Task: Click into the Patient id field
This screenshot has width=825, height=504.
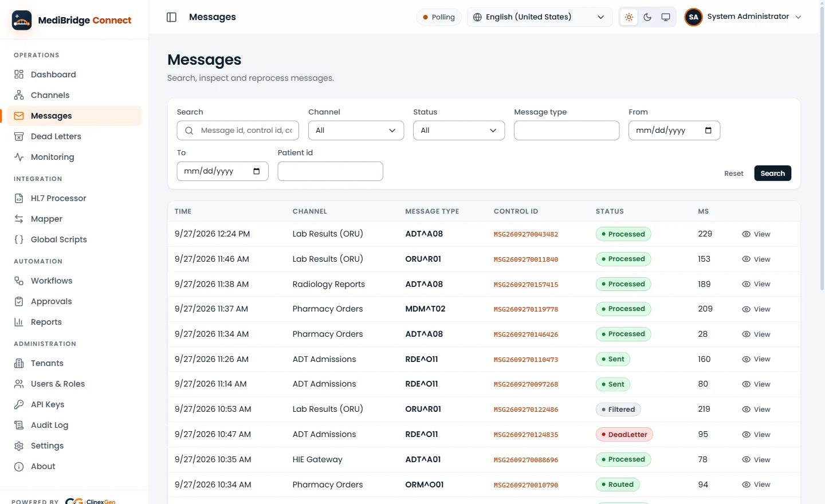Action: point(330,171)
